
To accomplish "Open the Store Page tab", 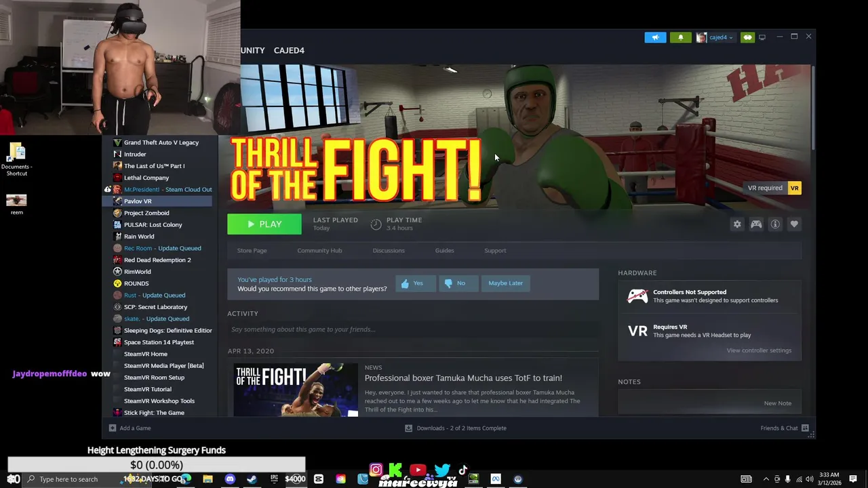I will pyautogui.click(x=252, y=251).
